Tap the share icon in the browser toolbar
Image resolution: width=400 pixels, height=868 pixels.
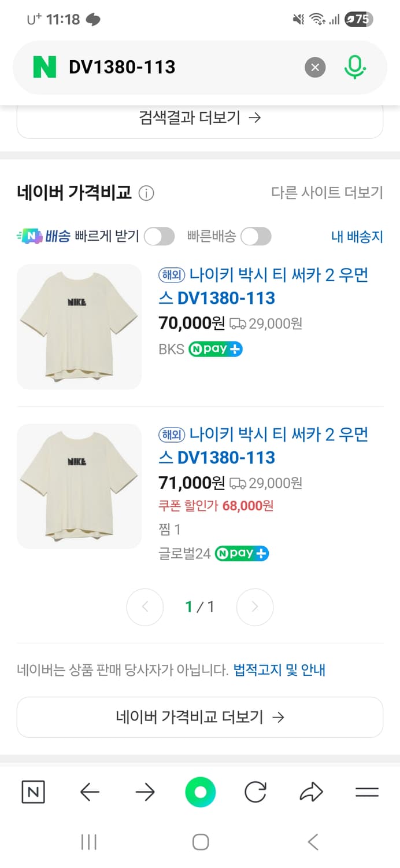pyautogui.click(x=312, y=792)
